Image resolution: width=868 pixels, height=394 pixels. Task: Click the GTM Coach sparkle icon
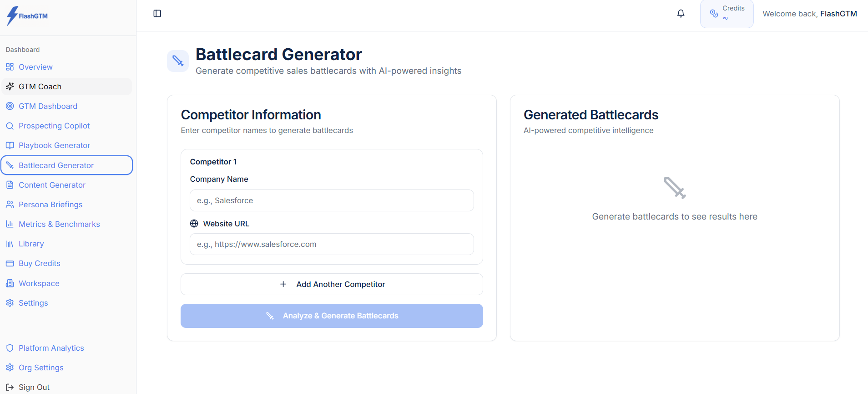[10, 87]
